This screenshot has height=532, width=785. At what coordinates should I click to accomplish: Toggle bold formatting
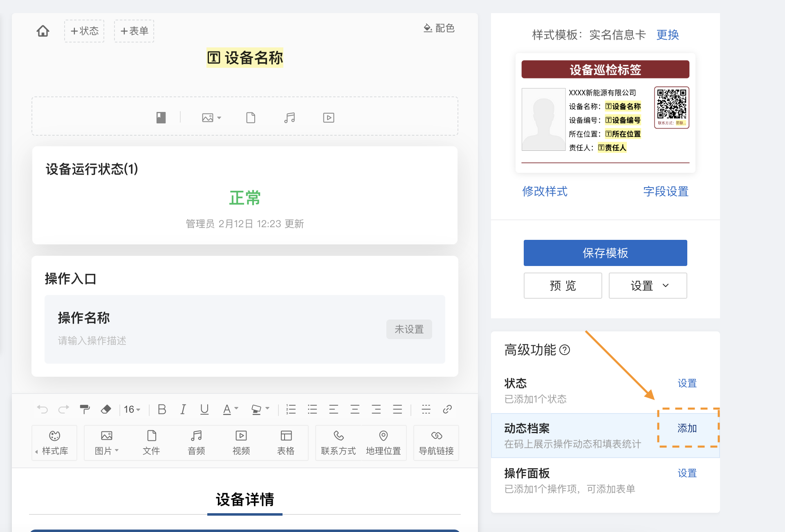click(162, 409)
